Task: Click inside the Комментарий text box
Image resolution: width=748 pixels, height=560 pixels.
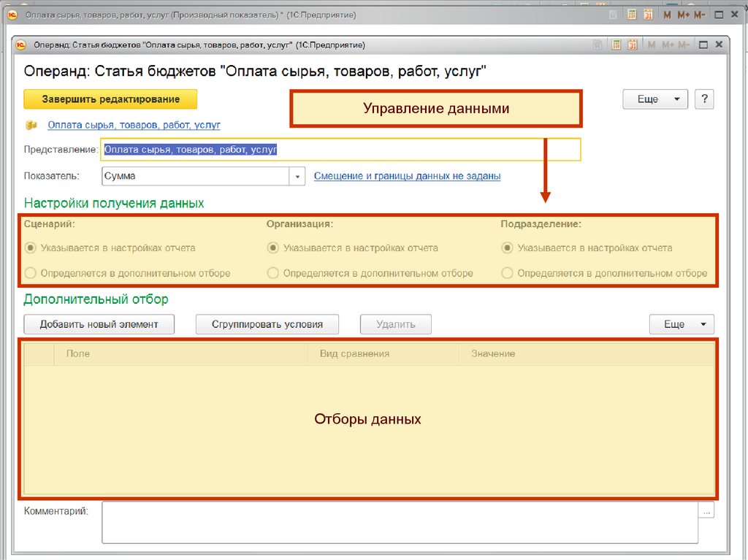Action: tap(400, 522)
